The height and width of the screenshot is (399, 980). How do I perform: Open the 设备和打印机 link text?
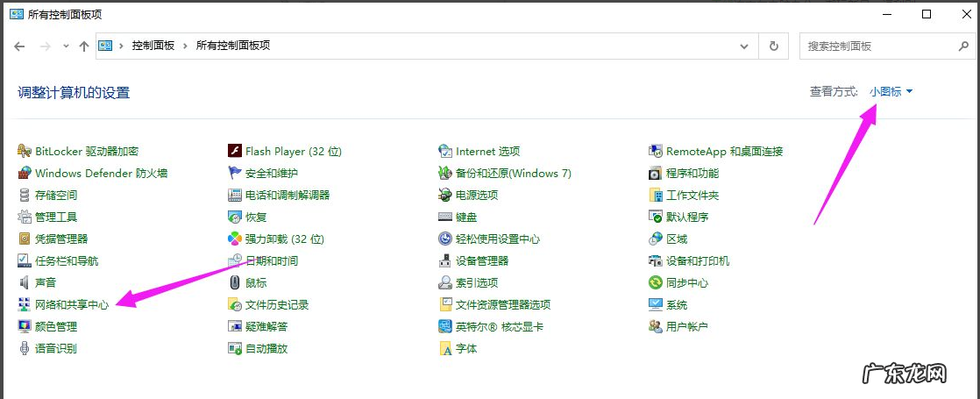click(x=698, y=260)
